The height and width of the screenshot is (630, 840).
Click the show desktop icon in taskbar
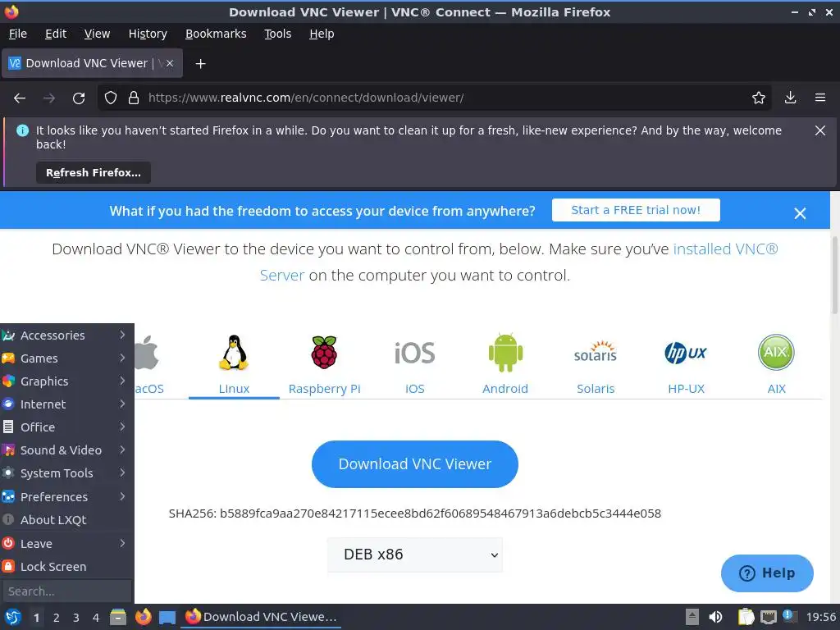pos(167,617)
